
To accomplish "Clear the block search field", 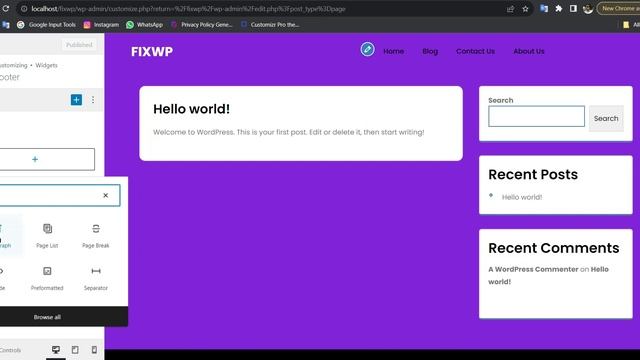I will tap(106, 196).
